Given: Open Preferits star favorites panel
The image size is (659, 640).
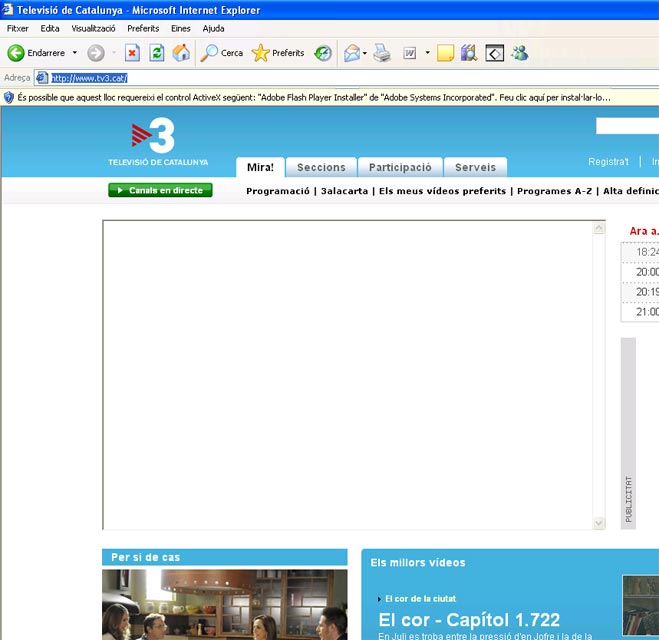Looking at the screenshot, I should point(278,53).
